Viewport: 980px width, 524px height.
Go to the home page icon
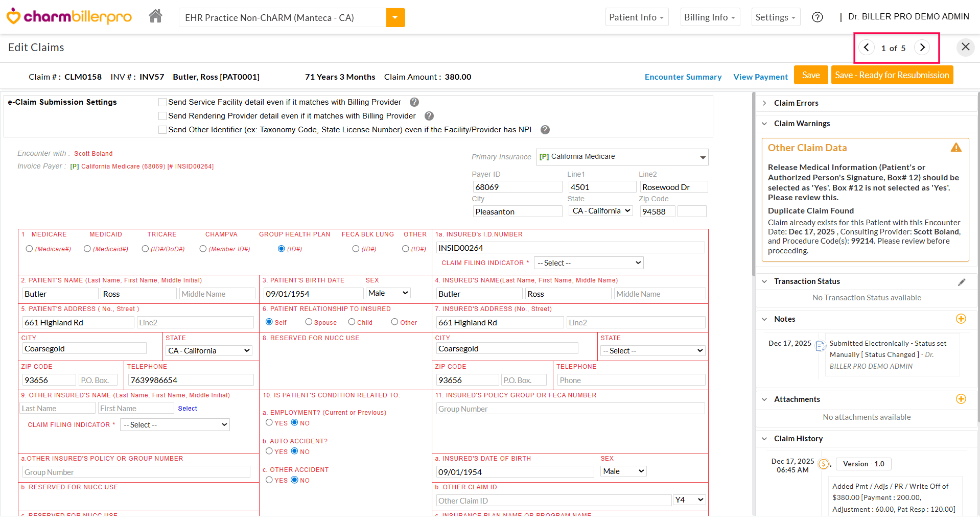click(155, 16)
